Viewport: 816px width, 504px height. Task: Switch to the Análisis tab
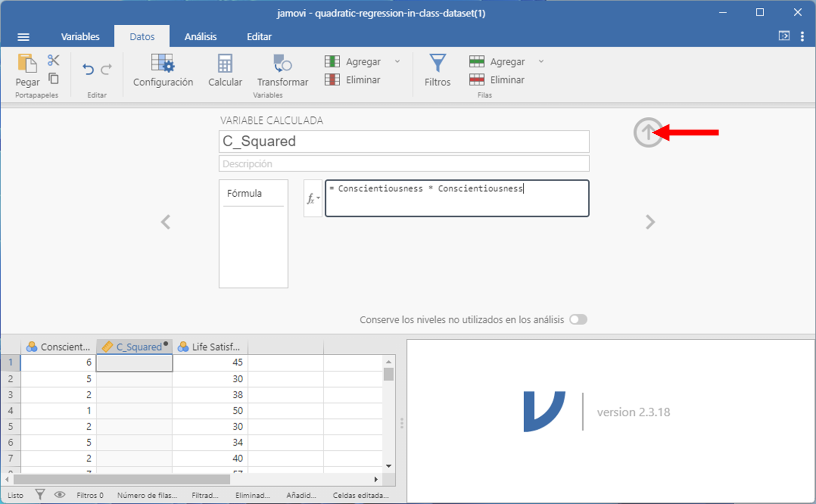200,37
